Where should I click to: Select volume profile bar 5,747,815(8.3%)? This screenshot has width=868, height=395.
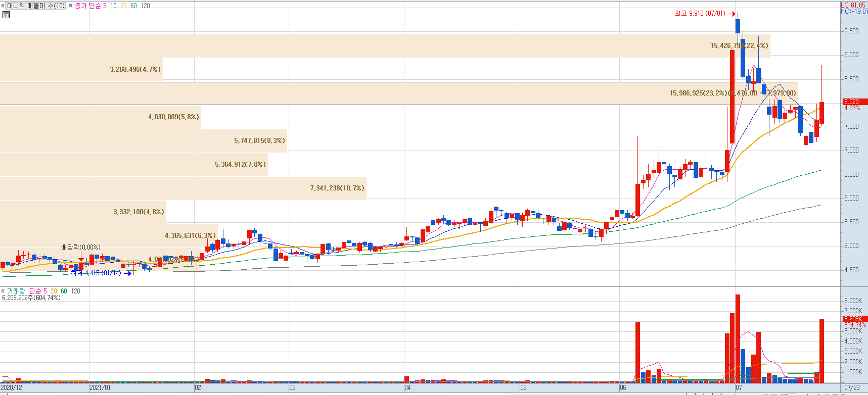click(144, 141)
